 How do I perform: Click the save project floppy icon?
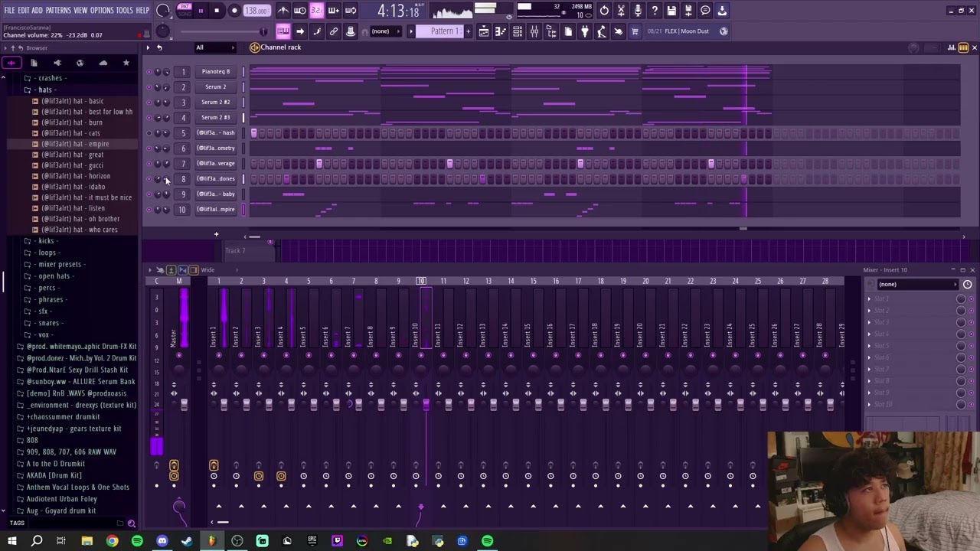(671, 11)
